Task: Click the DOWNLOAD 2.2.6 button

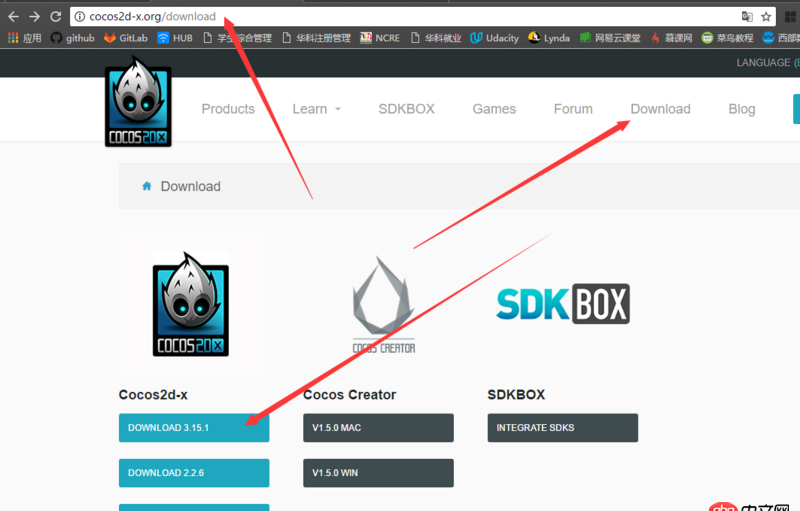Action: click(194, 473)
